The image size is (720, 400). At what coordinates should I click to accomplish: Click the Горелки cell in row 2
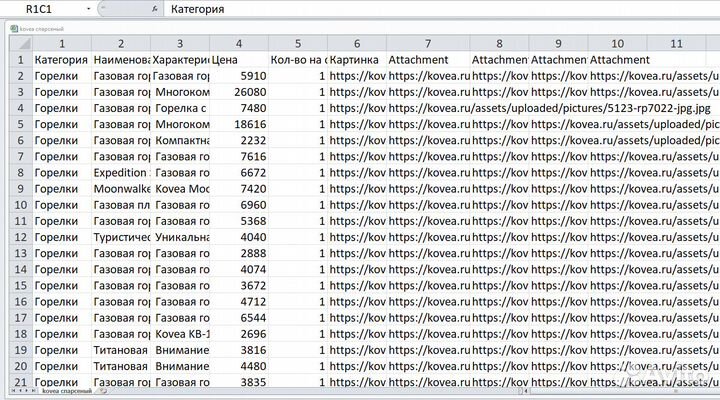click(62, 76)
